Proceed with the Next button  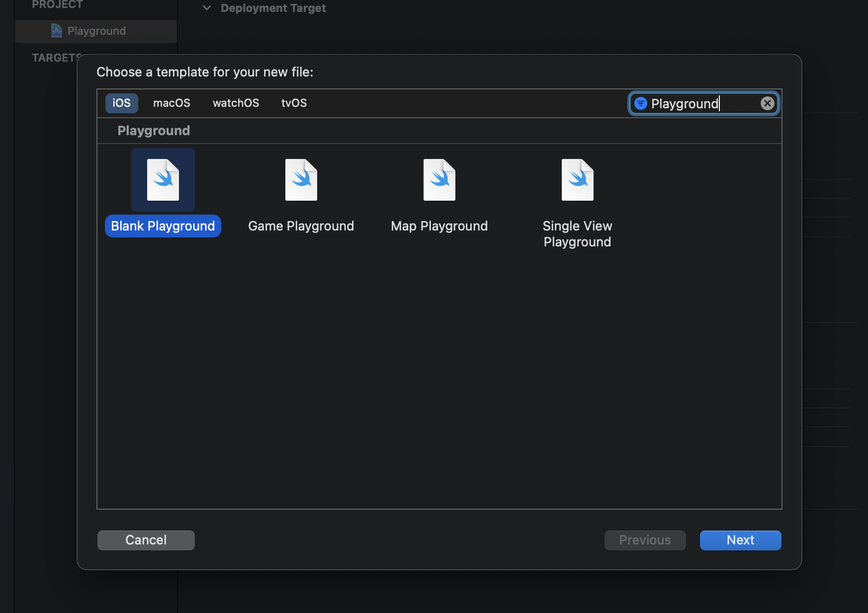point(740,540)
